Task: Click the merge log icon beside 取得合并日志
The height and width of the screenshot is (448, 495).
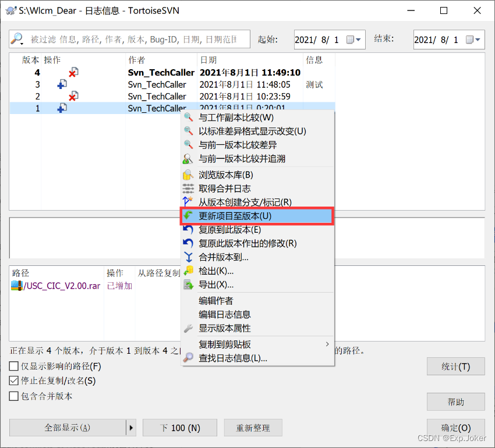Action: tap(188, 189)
